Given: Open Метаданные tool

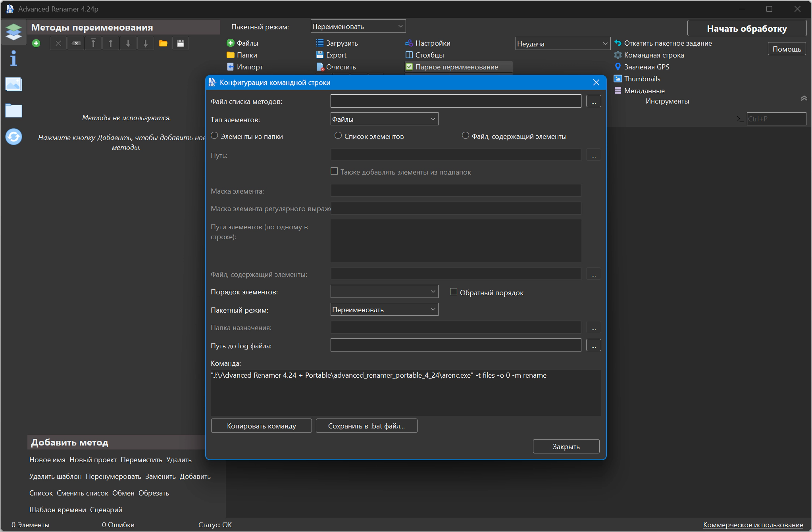Looking at the screenshot, I should tap(640, 90).
